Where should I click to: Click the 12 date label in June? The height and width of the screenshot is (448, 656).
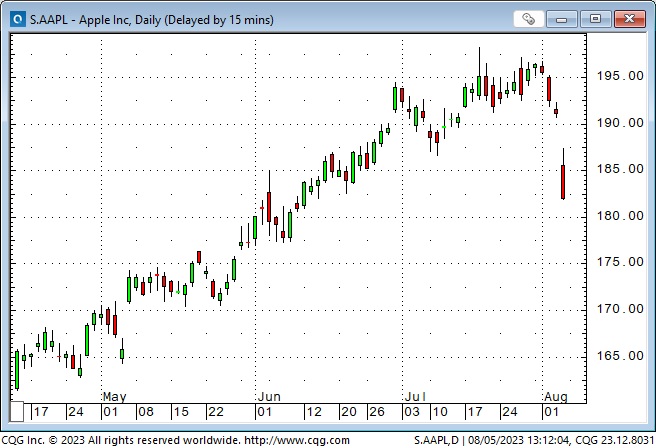tap(314, 412)
